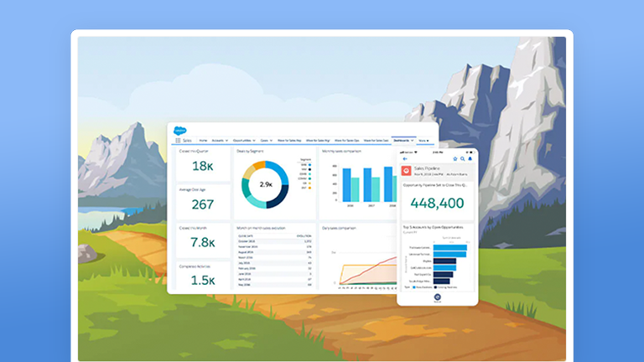The height and width of the screenshot is (362, 644).
Task: Expand the Cases tab dropdown arrow
Action: [x=271, y=141]
